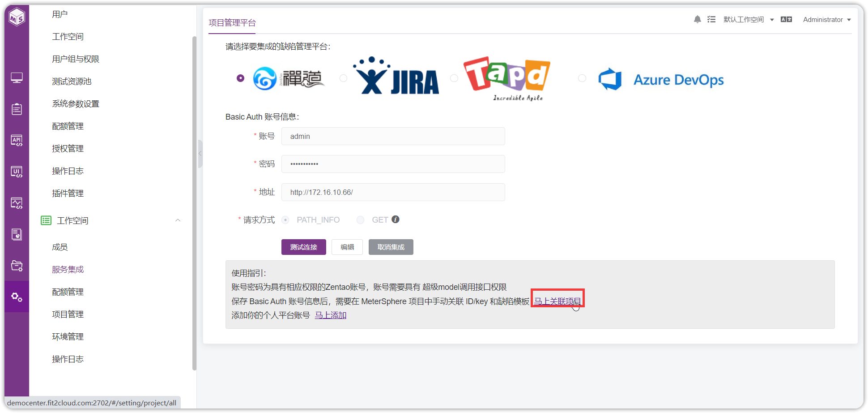Select the 项目管理平台 tab
Screen dimensions: 868x413
point(232,23)
